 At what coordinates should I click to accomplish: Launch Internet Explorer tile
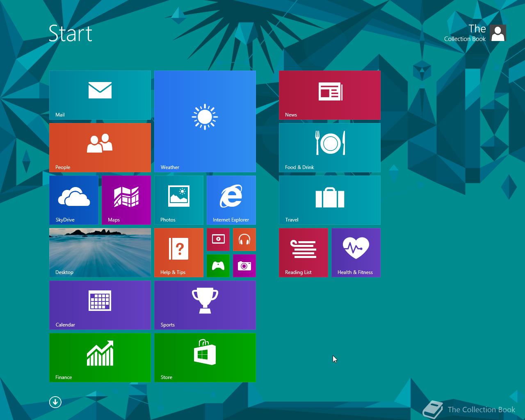click(231, 200)
